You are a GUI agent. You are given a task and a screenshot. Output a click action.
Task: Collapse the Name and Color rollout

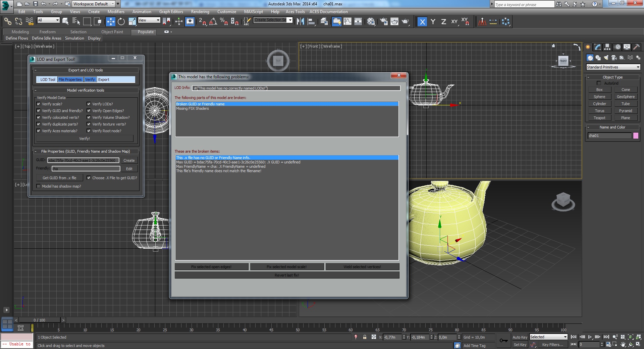(612, 127)
